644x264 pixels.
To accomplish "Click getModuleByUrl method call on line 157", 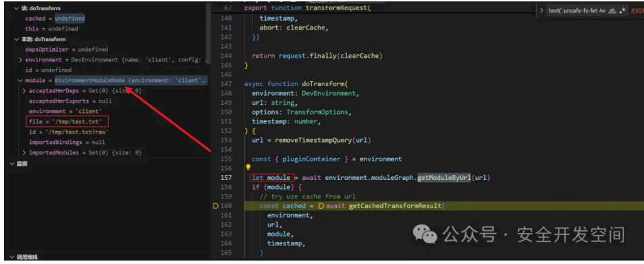I will pos(444,178).
